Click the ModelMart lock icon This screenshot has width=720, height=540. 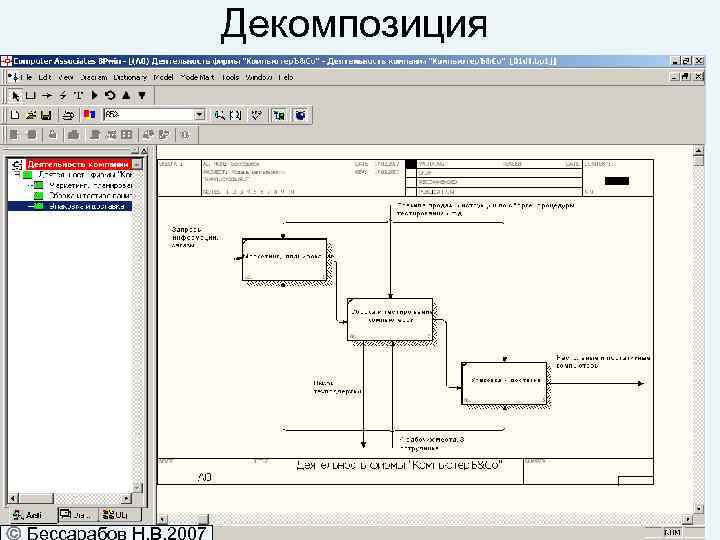[x=52, y=135]
